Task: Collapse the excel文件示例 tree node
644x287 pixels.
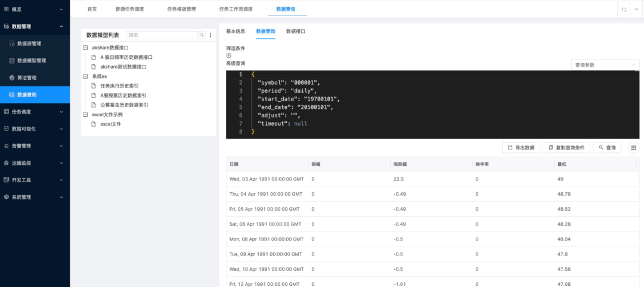Action: coord(85,114)
